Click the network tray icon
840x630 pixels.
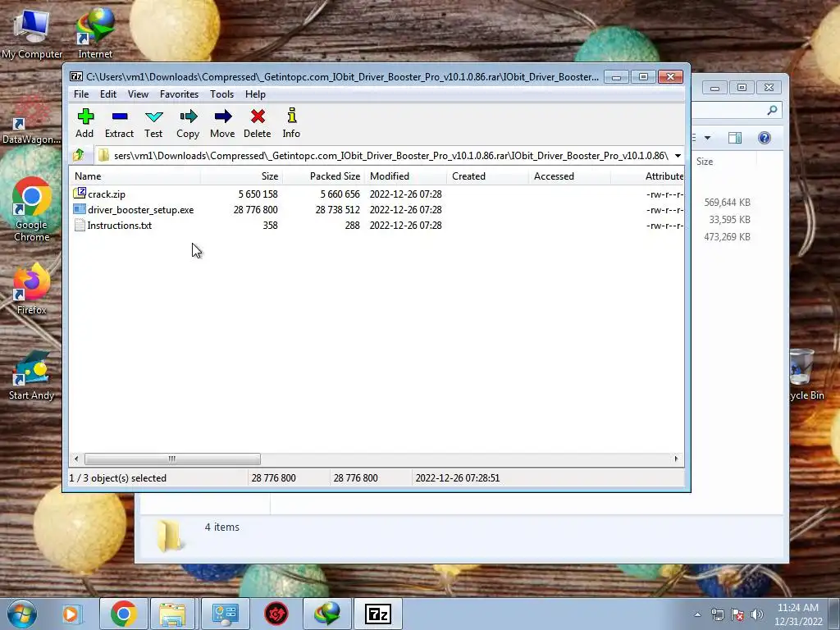[x=717, y=614]
